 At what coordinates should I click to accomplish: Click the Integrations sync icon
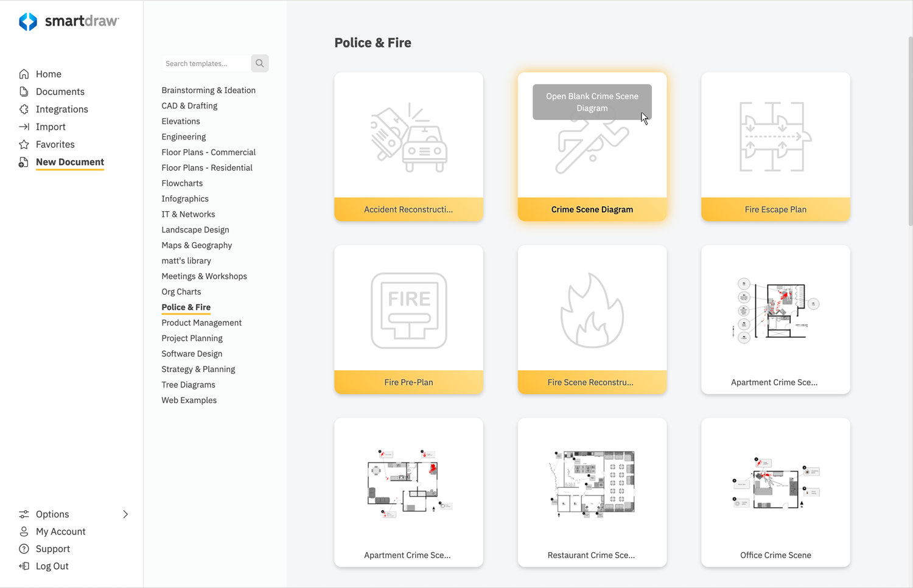(23, 109)
